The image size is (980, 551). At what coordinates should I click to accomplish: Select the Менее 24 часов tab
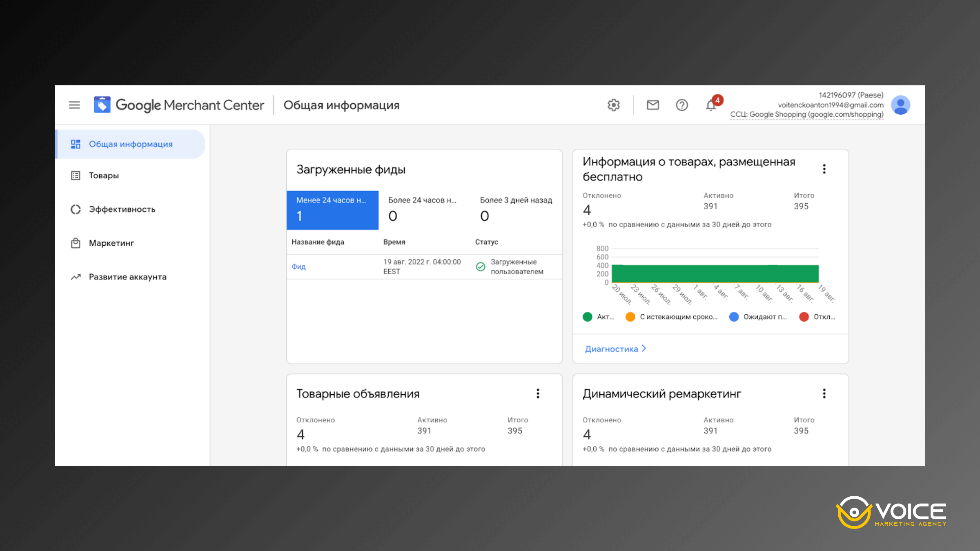tap(332, 210)
